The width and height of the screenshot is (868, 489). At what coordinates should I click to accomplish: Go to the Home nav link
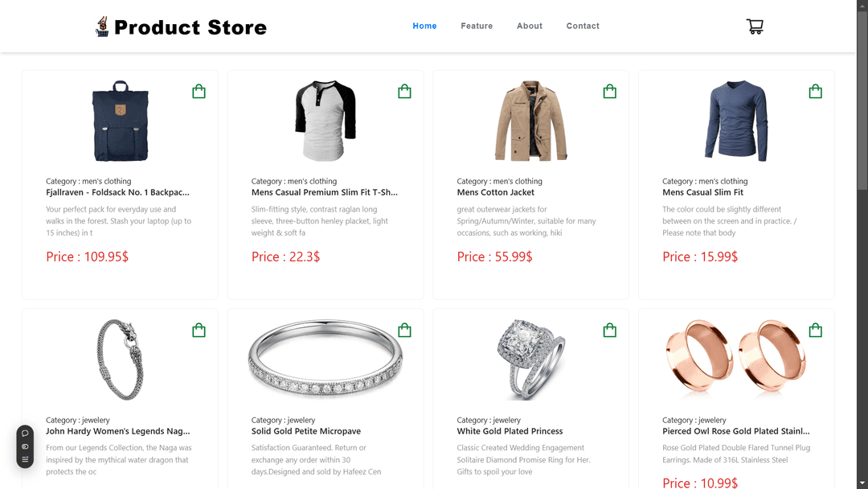(x=424, y=26)
